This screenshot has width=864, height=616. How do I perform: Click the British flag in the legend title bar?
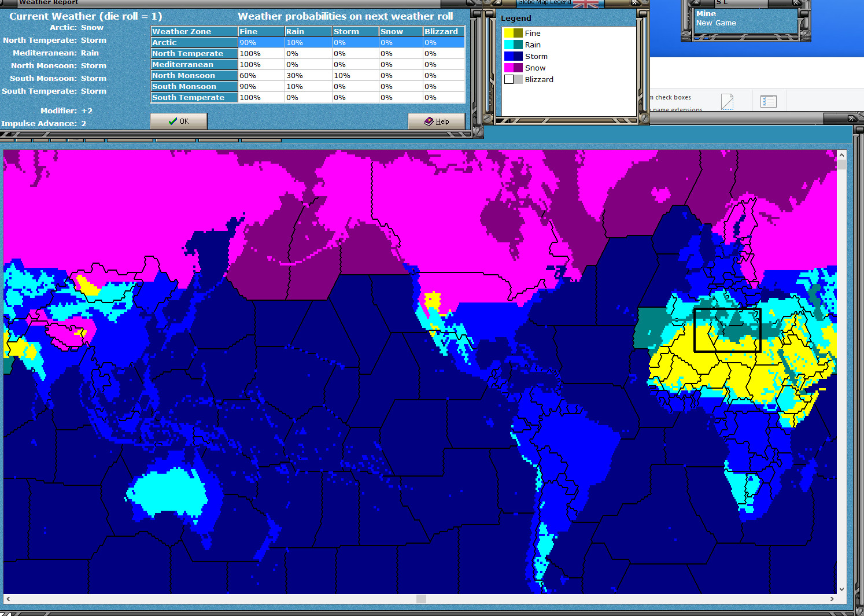coord(585,3)
